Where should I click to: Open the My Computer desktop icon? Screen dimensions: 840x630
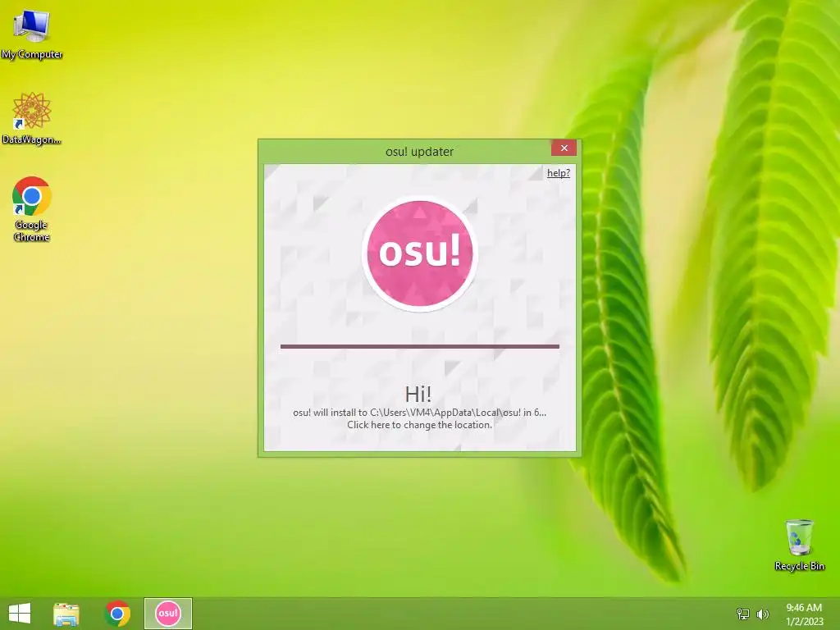pyautogui.click(x=32, y=33)
